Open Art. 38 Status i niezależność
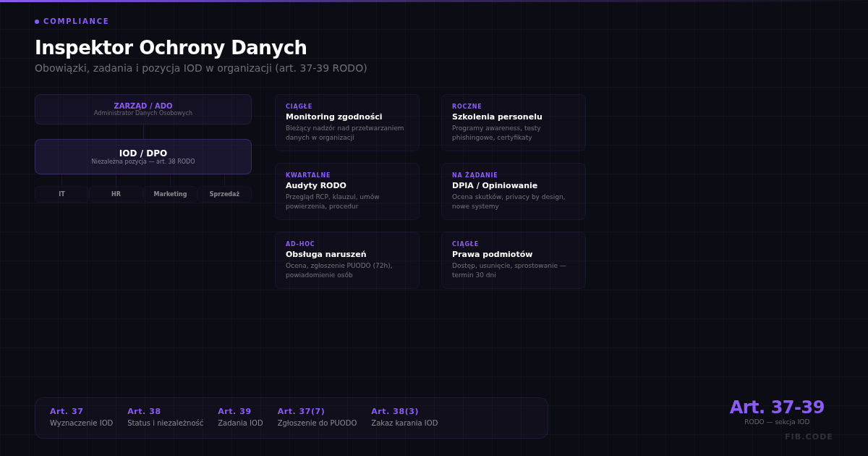The height and width of the screenshot is (456, 868). coord(165,418)
